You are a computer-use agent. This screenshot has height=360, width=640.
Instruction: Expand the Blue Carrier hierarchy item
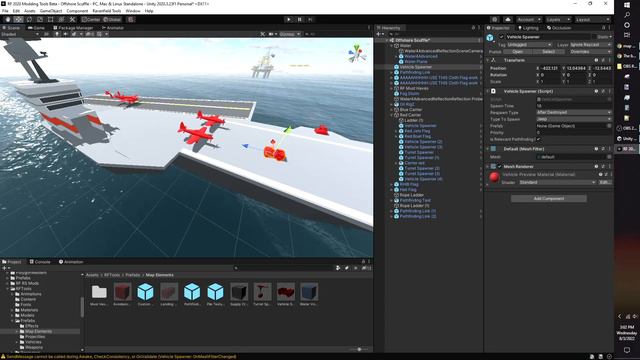point(392,110)
